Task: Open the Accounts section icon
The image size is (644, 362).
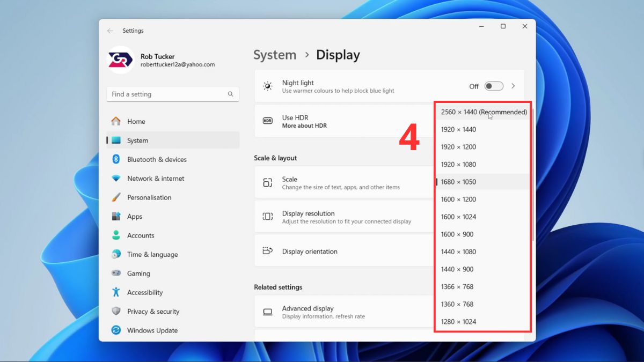Action: pyautogui.click(x=115, y=235)
